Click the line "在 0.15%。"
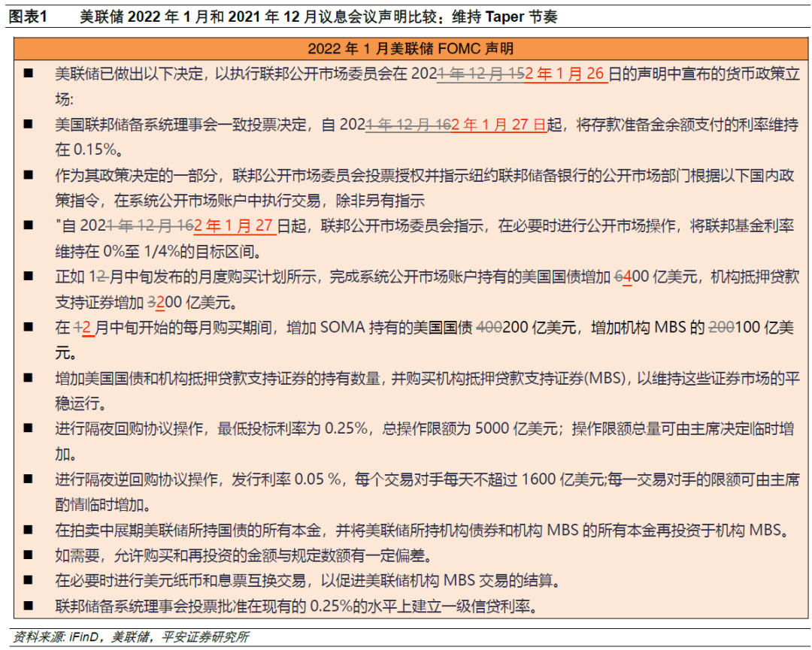The height and width of the screenshot is (650, 812). click(x=89, y=150)
